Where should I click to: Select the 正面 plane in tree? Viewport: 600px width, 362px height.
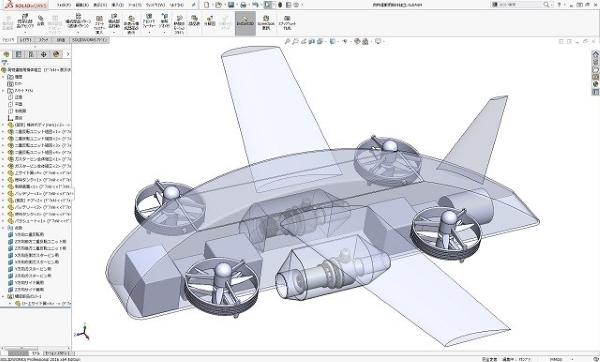[x=15, y=97]
